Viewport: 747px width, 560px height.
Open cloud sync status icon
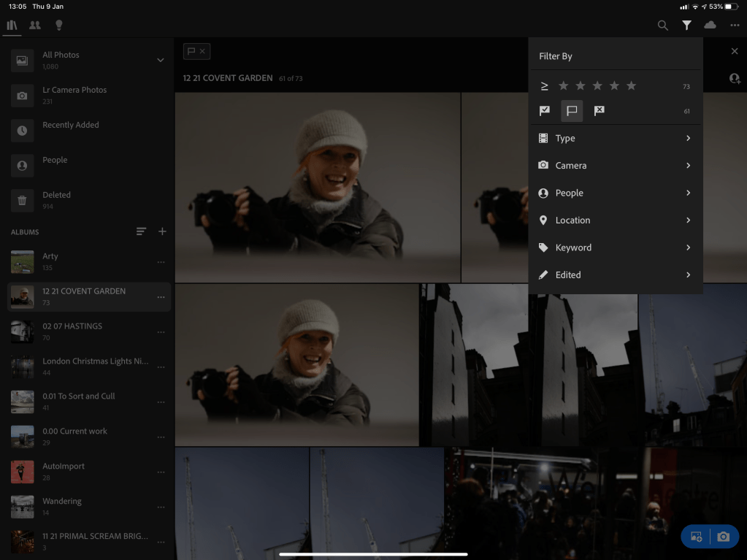click(x=710, y=26)
